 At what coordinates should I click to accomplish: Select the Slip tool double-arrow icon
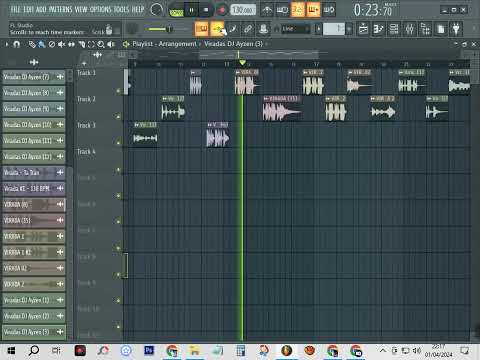[x=71, y=44]
